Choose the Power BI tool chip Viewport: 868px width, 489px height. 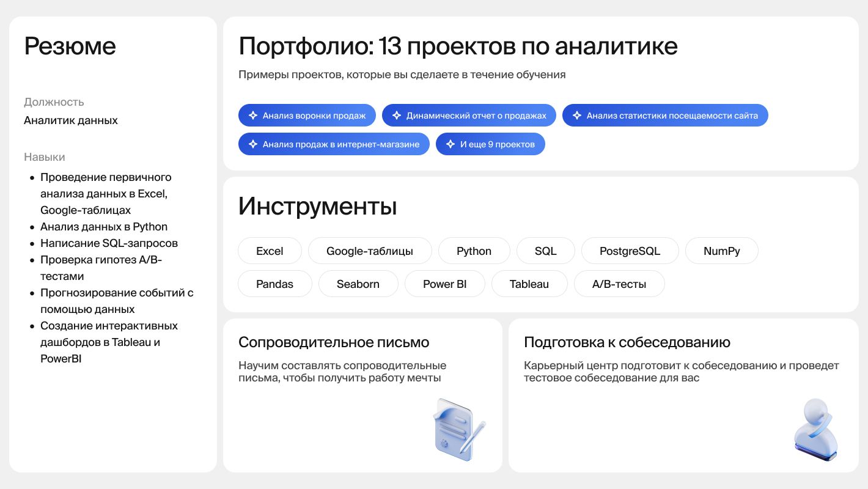(x=444, y=284)
